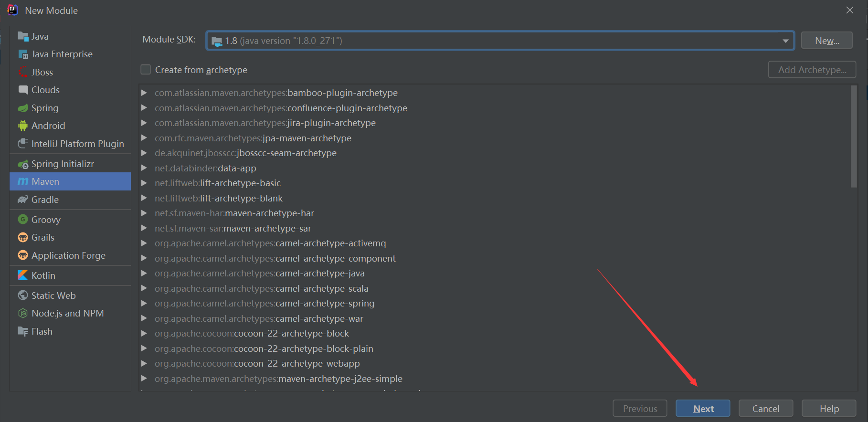Choose Kotlin module type
This screenshot has height=422, width=868.
[70, 275]
